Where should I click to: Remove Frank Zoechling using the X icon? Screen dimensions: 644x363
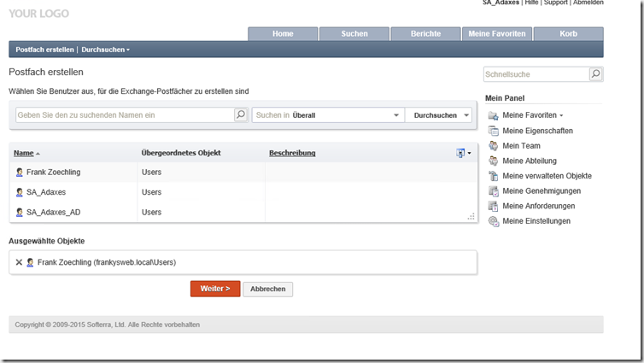(x=19, y=262)
